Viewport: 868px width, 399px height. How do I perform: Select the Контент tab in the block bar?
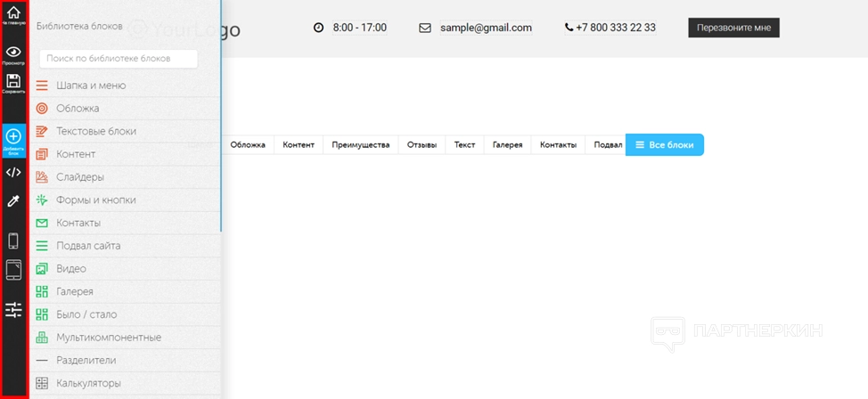(x=299, y=145)
